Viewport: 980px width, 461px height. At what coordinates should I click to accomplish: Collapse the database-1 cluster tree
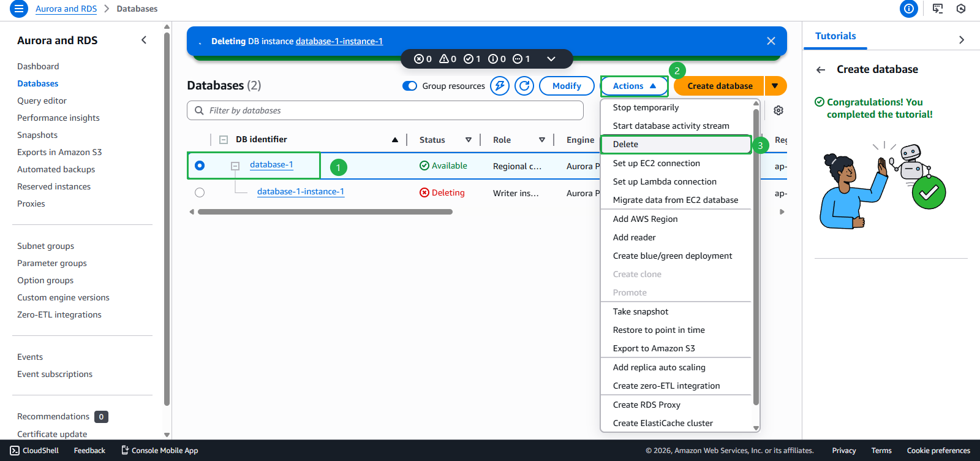coord(235,166)
